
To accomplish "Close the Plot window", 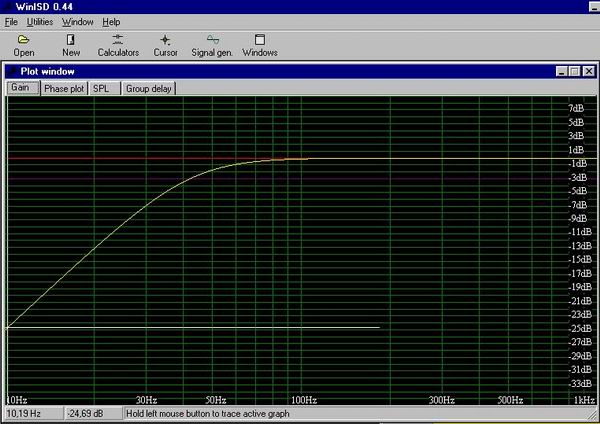I will tap(589, 72).
